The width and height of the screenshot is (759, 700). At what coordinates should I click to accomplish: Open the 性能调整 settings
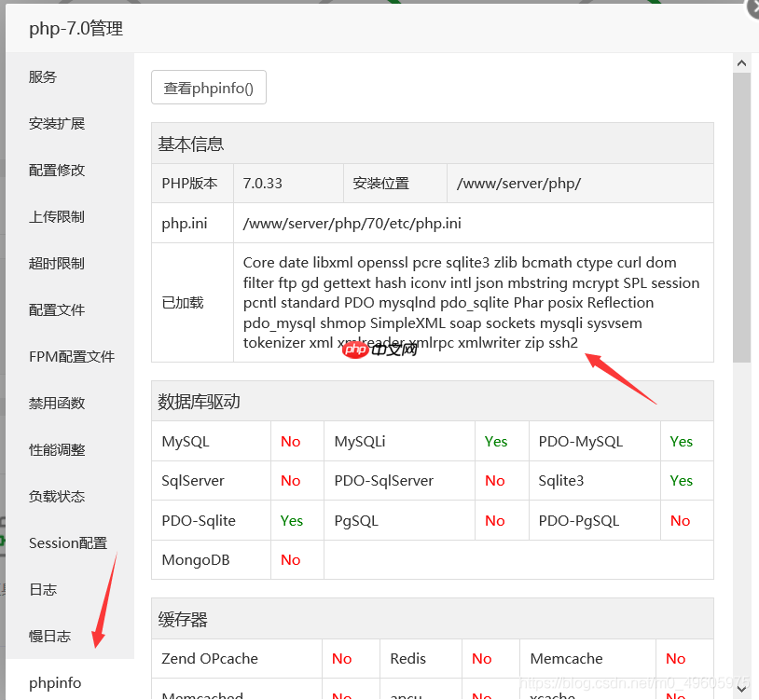click(x=56, y=449)
